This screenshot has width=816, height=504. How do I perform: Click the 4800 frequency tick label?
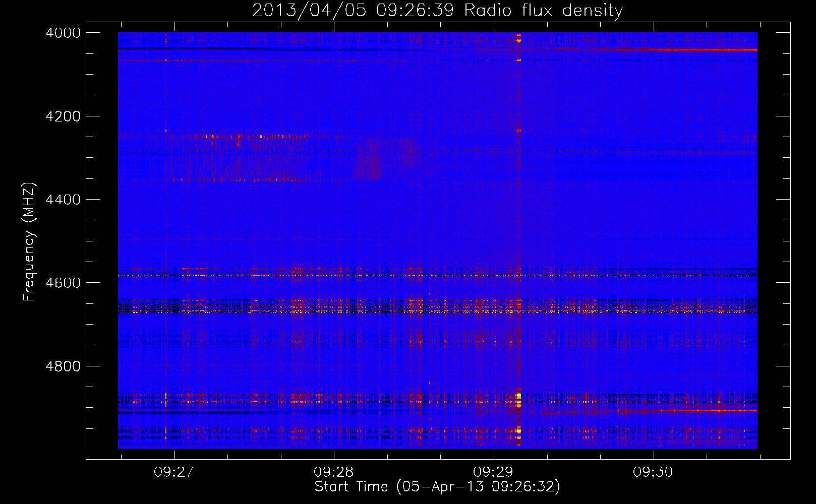coord(63,366)
